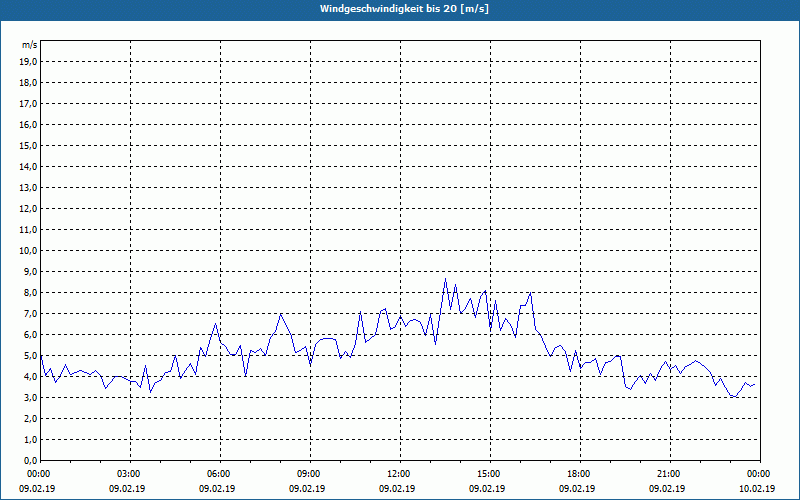
Task: Click the 16,0 y-axis value
Action: point(28,124)
